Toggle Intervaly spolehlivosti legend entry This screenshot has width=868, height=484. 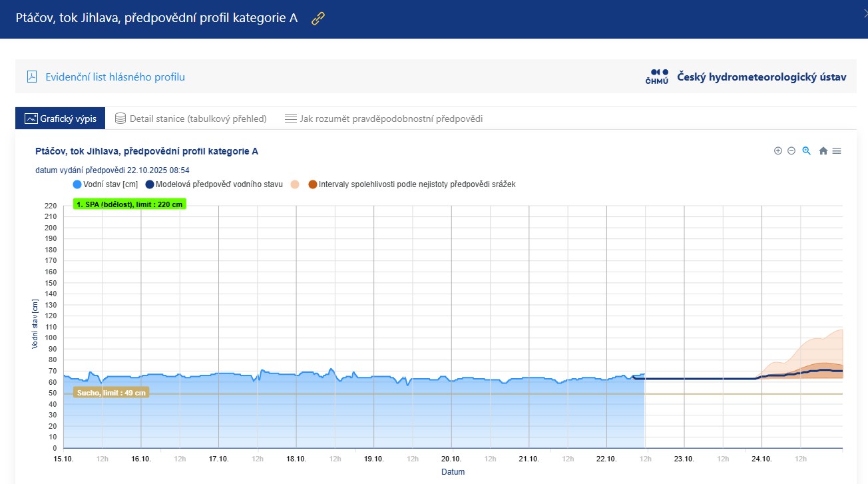tap(417, 184)
